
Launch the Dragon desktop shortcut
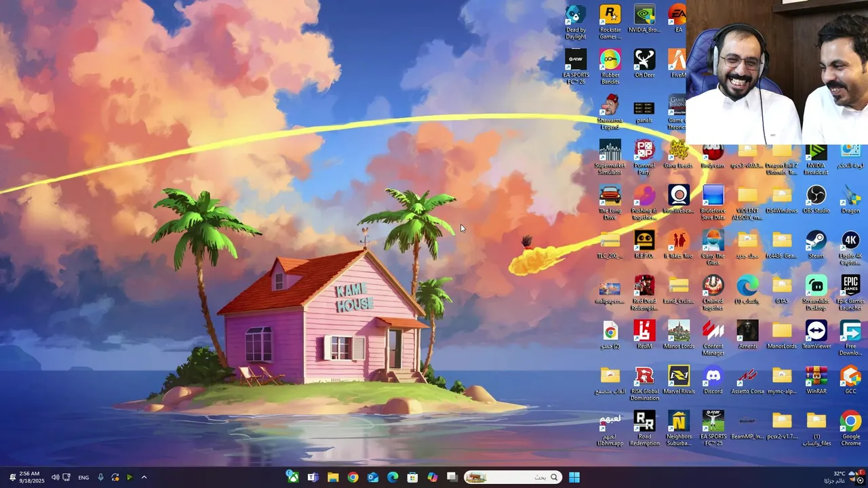[850, 199]
